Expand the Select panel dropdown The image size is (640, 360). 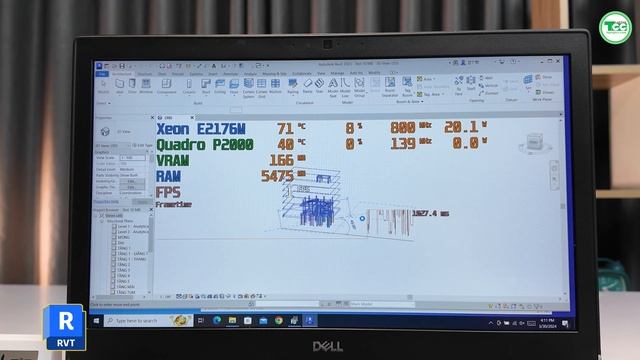point(104,103)
